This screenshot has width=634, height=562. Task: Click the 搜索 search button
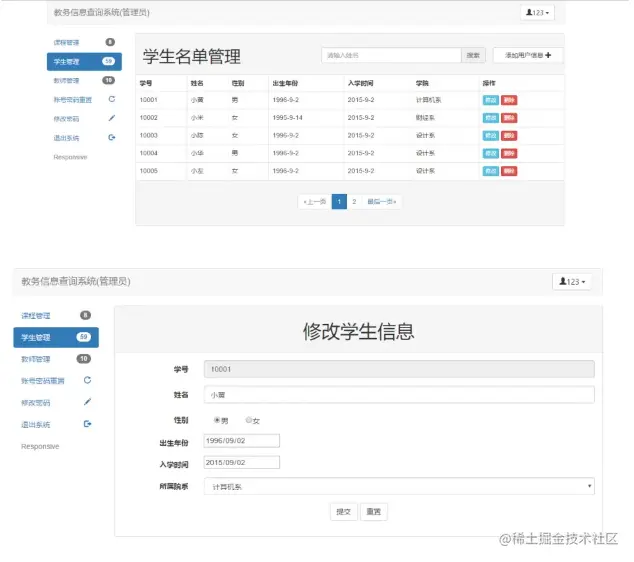(x=473, y=55)
